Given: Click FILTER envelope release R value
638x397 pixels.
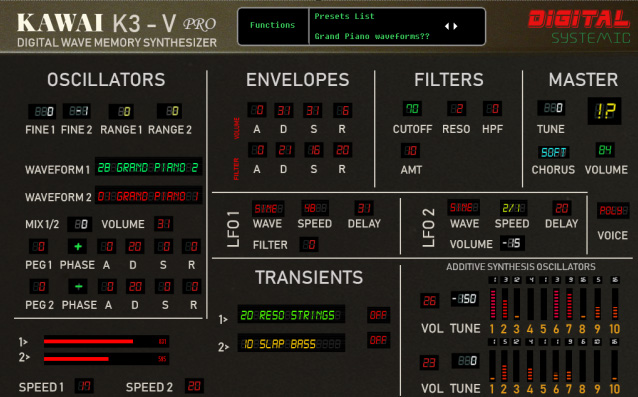Looking at the screenshot, I should pyautogui.click(x=343, y=150).
